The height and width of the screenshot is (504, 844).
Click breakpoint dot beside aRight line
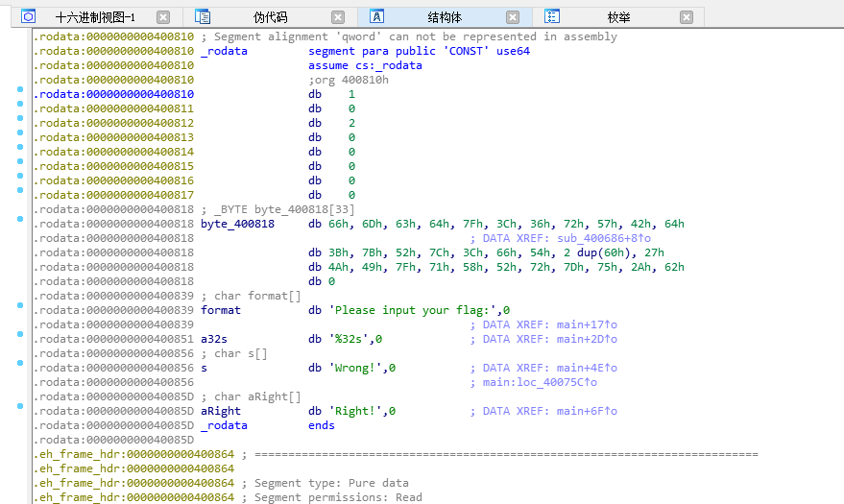point(20,406)
